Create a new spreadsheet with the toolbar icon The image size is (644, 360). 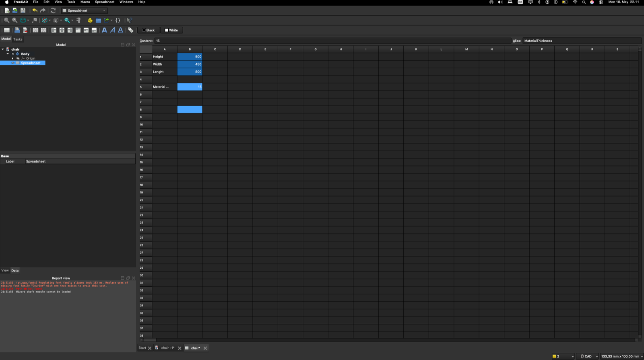coord(7,30)
